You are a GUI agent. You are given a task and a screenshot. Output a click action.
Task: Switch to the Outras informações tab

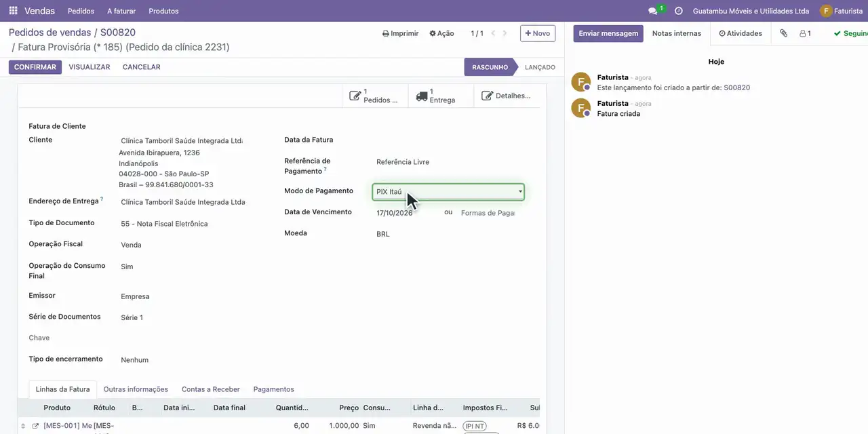pyautogui.click(x=136, y=389)
